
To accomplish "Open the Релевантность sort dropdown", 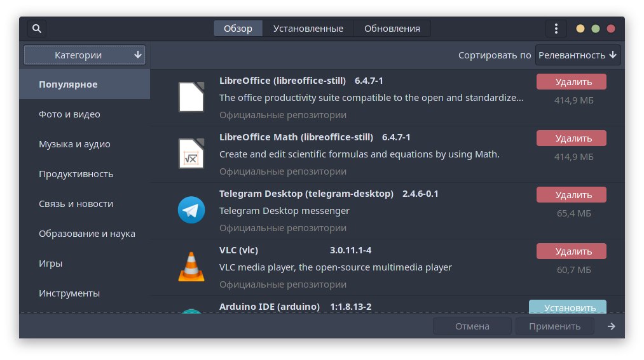I will 577,55.
